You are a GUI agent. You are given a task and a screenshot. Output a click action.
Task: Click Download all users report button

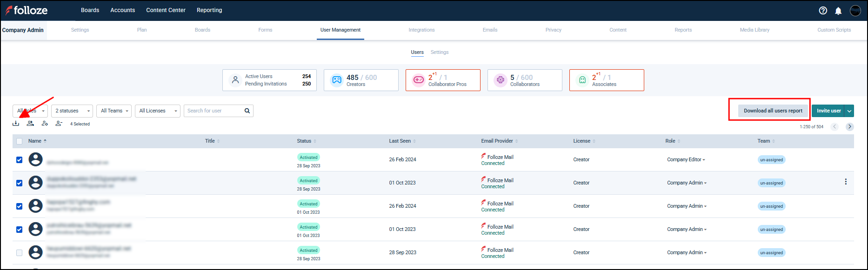coord(773,111)
